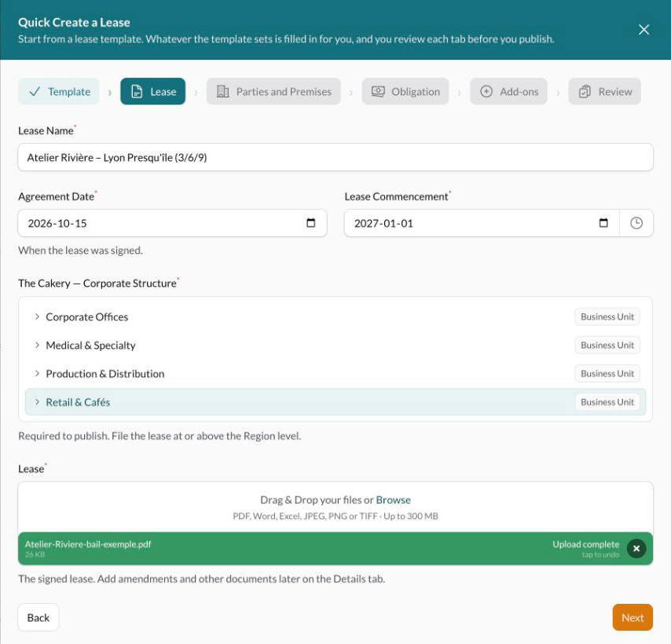Open the Parties and Premises step
Viewport: 671px width, 644px height.
point(273,92)
